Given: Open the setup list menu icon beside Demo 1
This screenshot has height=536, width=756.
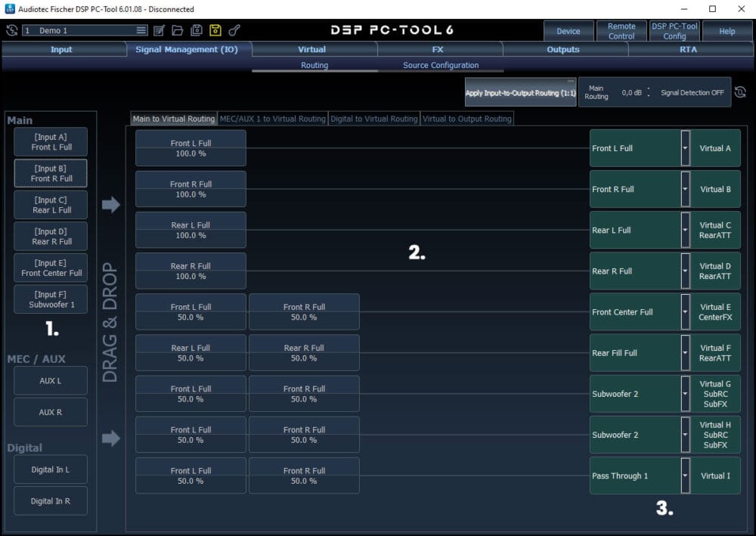Looking at the screenshot, I should (141, 30).
